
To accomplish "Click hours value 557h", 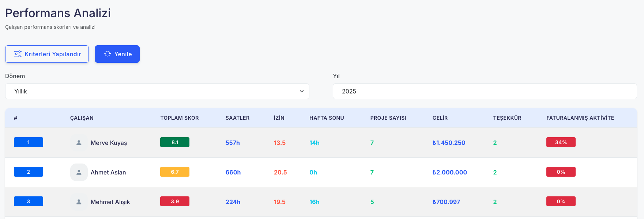I will pyautogui.click(x=233, y=143).
